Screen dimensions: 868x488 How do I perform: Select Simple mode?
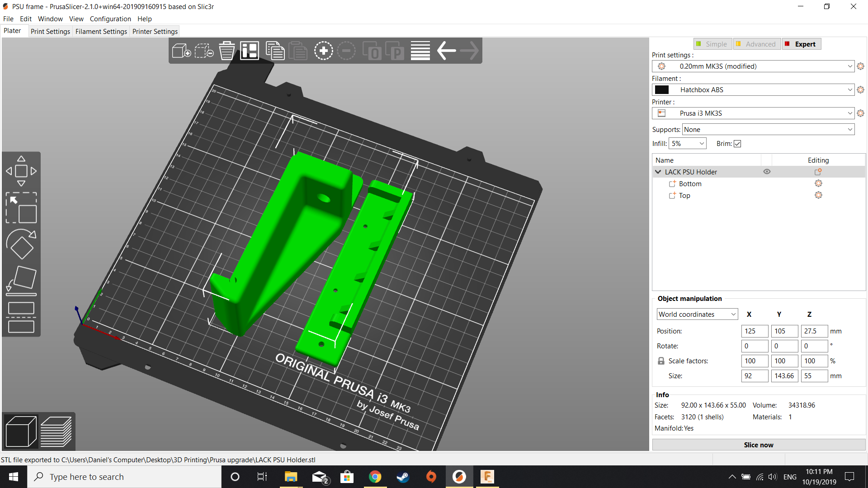click(x=712, y=44)
